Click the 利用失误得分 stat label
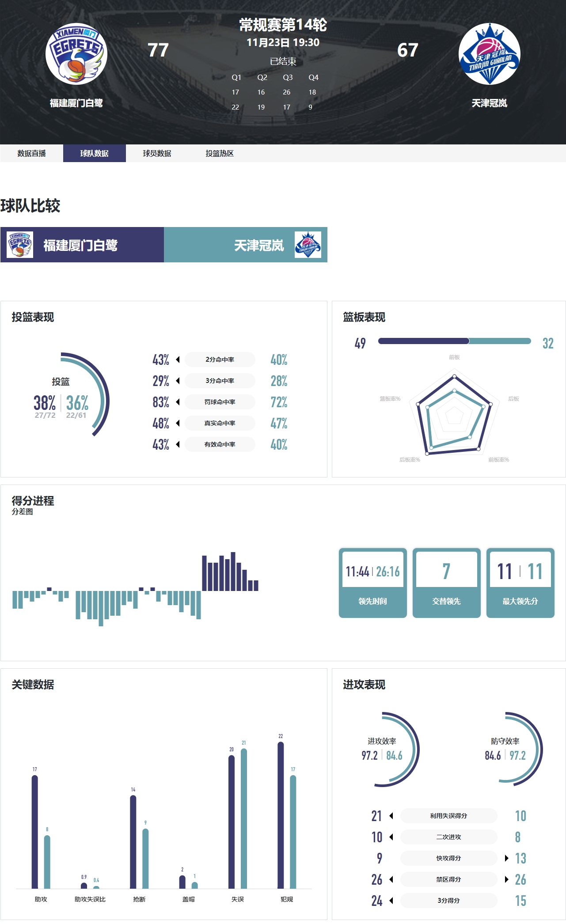This screenshot has height=924, width=566. [x=448, y=816]
